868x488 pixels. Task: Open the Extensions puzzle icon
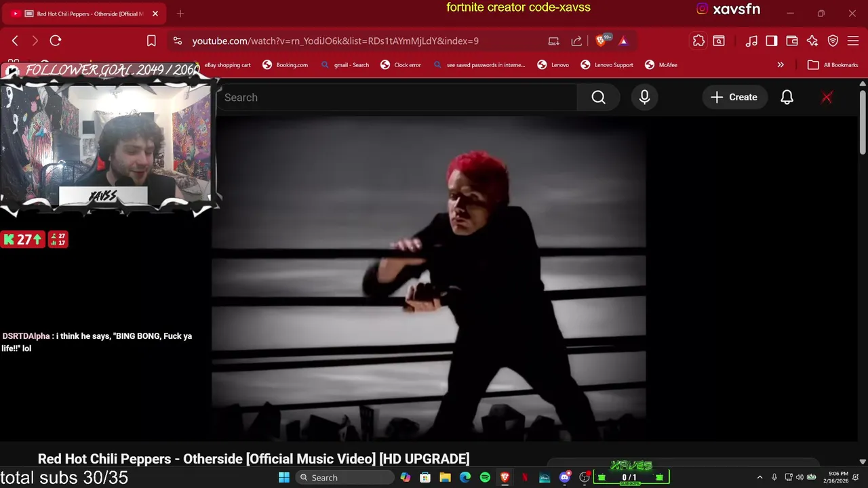698,41
